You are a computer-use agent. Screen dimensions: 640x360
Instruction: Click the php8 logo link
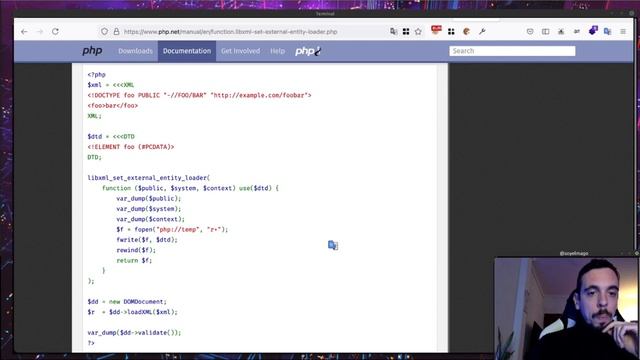[308, 51]
